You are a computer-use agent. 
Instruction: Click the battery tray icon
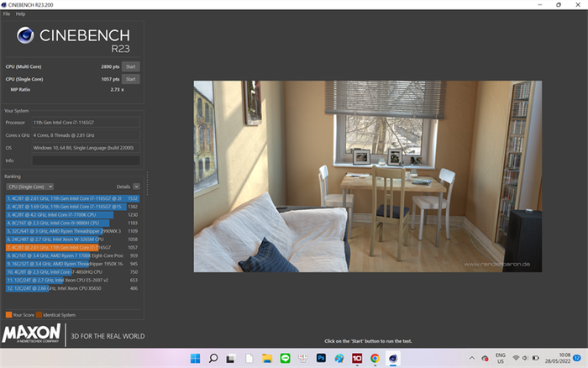pos(536,358)
